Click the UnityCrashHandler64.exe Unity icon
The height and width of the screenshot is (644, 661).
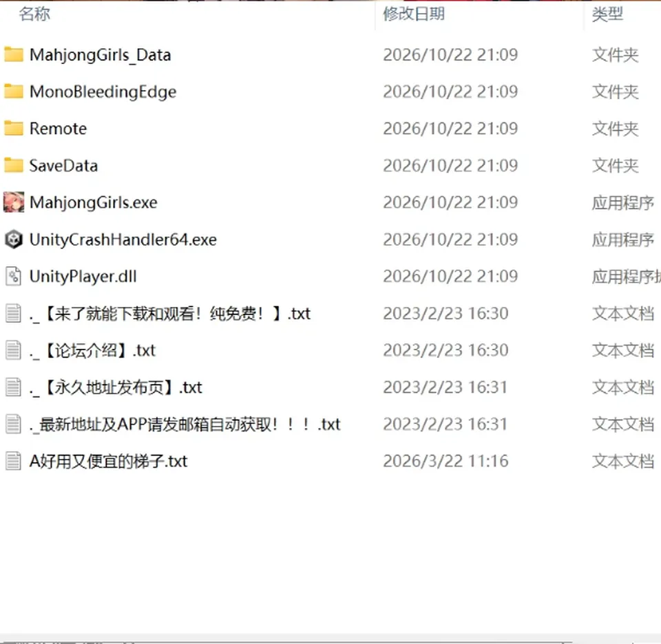[14, 239]
